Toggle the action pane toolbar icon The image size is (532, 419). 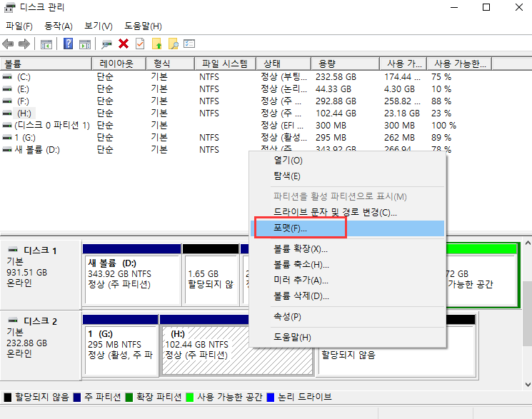click(x=85, y=44)
